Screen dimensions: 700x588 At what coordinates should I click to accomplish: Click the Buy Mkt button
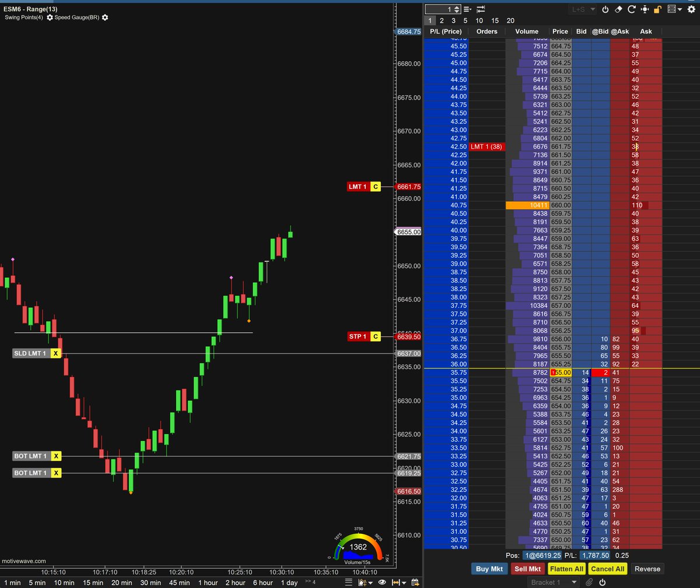point(489,569)
